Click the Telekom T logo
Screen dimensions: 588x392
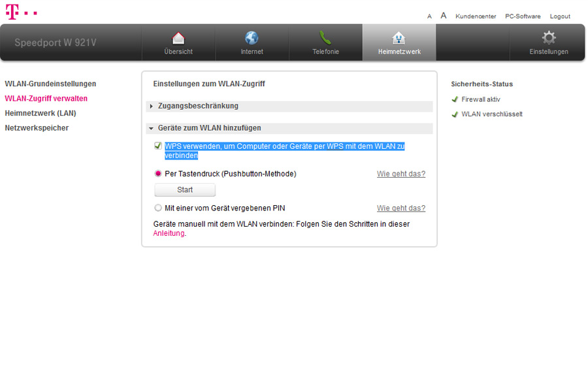[13, 12]
